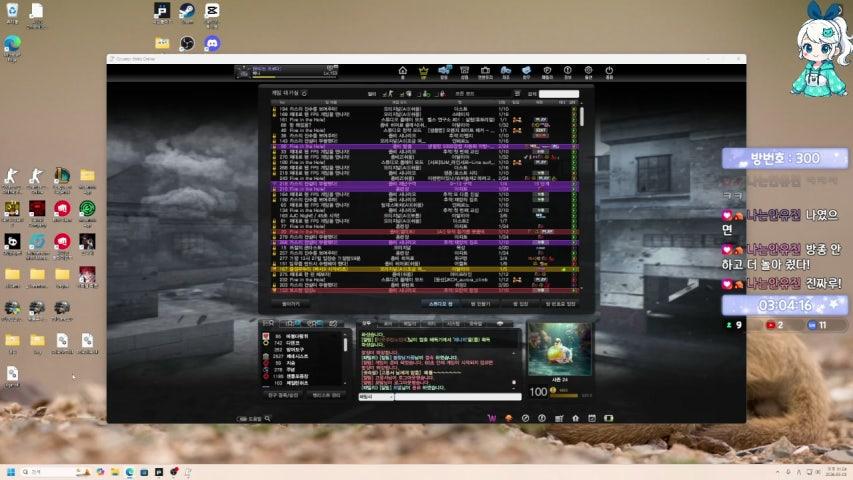Click the power Exit icon
The height and width of the screenshot is (480, 853).
[x=608, y=72]
